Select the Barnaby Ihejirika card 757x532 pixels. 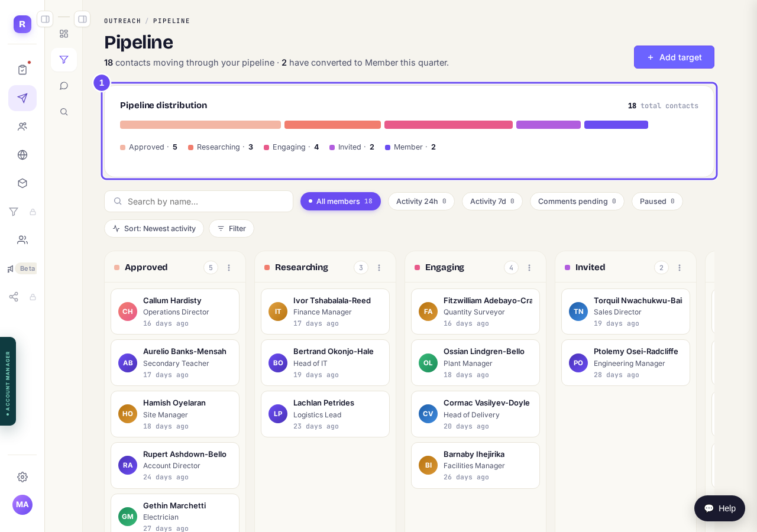click(x=475, y=466)
